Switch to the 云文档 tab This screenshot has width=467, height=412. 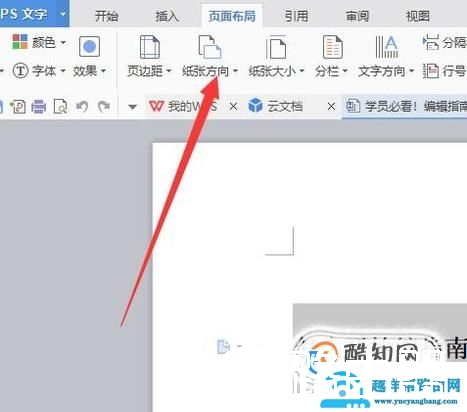(276, 106)
